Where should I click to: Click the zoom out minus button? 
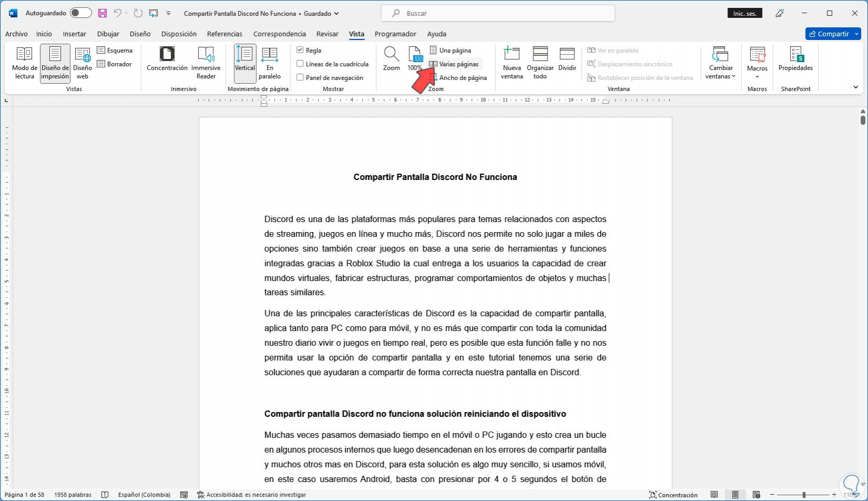(x=772, y=495)
